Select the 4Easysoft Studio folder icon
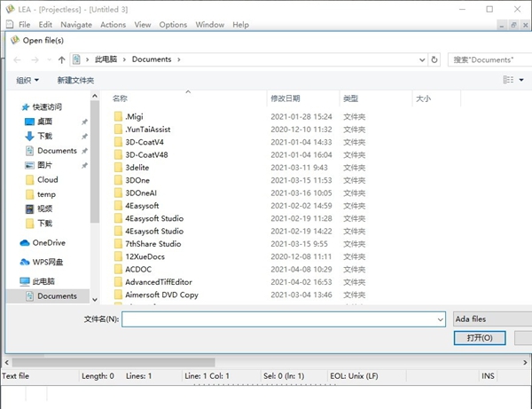 (118, 218)
